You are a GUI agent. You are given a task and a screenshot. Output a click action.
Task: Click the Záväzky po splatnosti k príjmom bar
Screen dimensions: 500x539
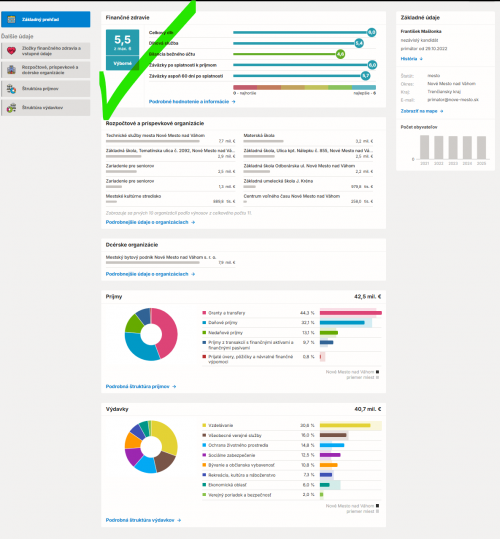[x=305, y=65]
